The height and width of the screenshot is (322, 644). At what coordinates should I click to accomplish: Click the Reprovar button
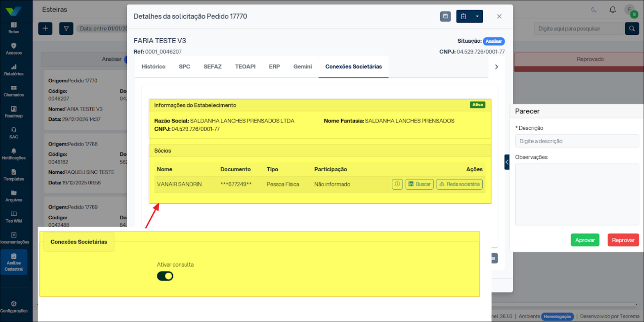(623, 240)
